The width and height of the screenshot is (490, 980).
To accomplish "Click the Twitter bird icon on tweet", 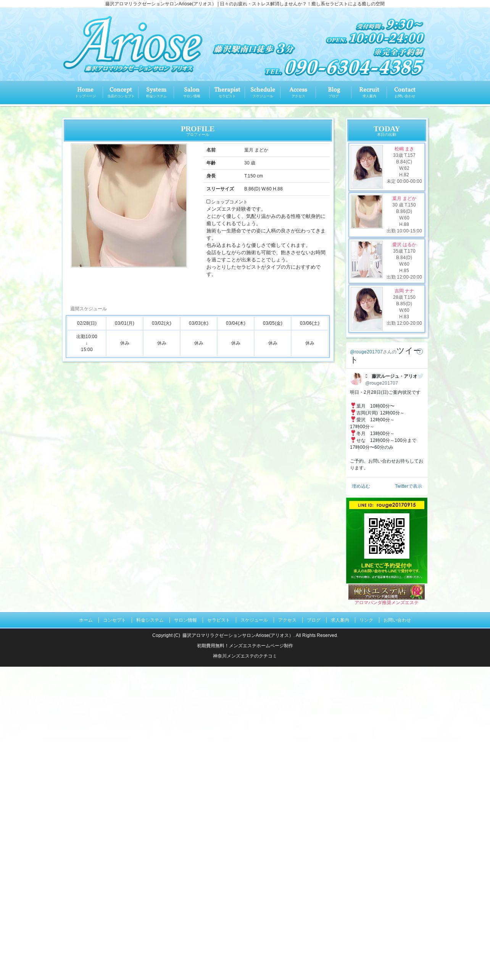I will (420, 376).
